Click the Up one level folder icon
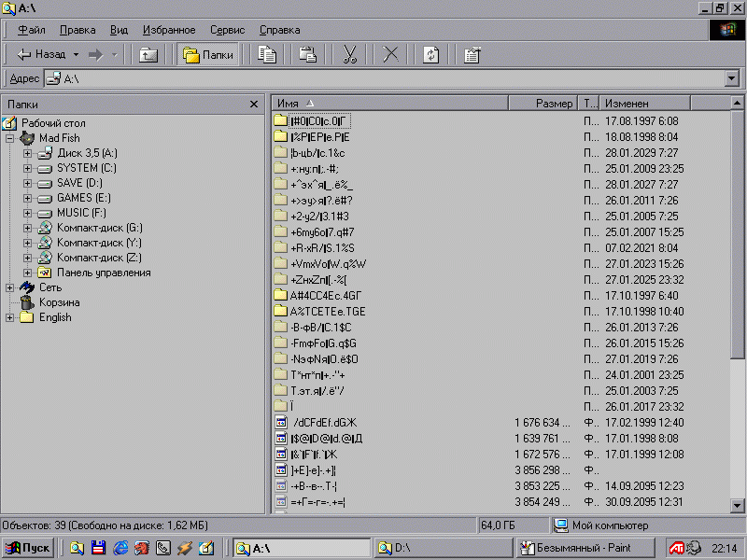Viewport: 747px width, 560px height. click(148, 55)
